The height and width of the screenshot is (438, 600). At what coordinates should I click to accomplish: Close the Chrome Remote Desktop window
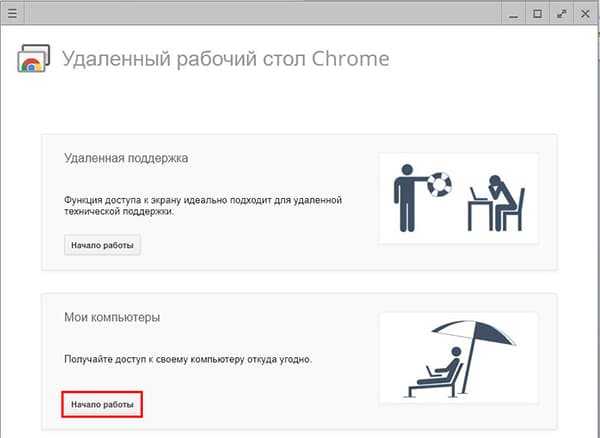(585, 14)
